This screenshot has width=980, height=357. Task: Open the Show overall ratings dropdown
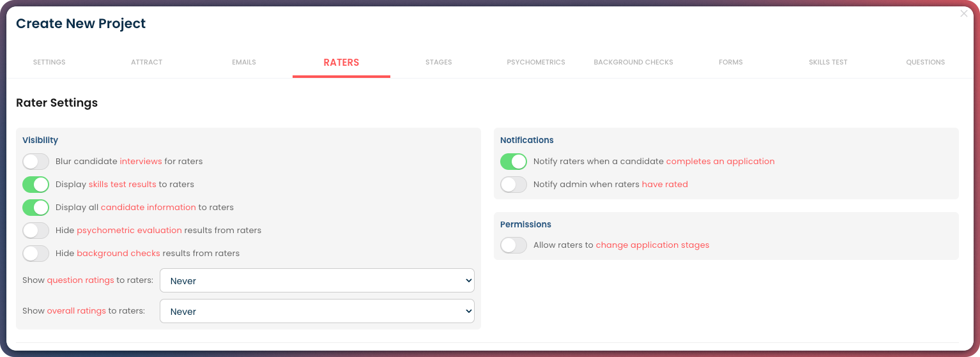317,312
